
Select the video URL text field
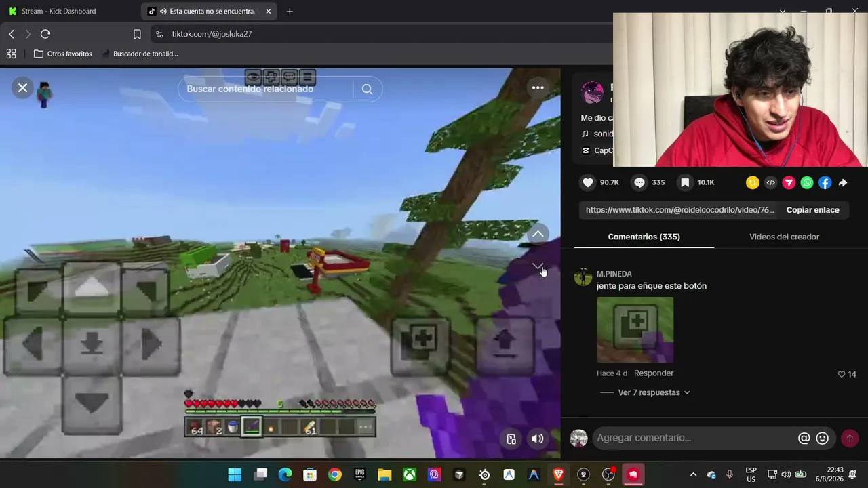pos(679,210)
